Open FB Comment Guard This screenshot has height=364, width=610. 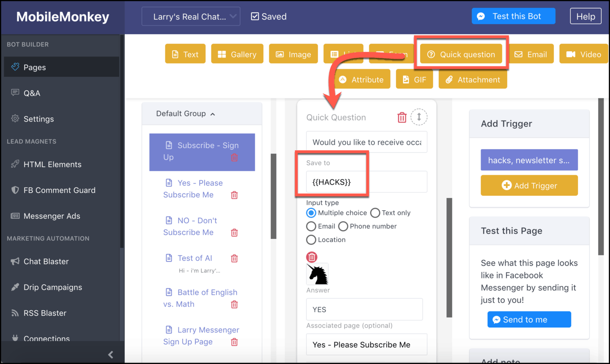tap(60, 190)
